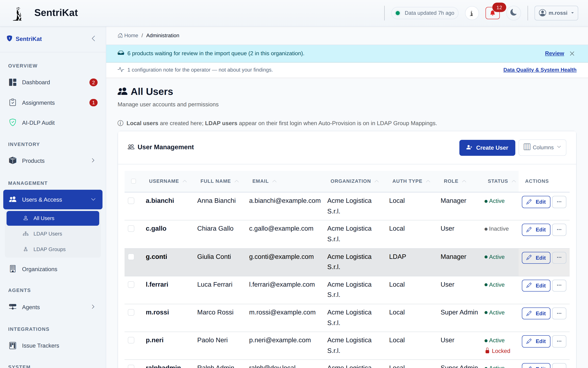
Task: Click the Issue Trackers kanban icon
Action: tap(13, 345)
